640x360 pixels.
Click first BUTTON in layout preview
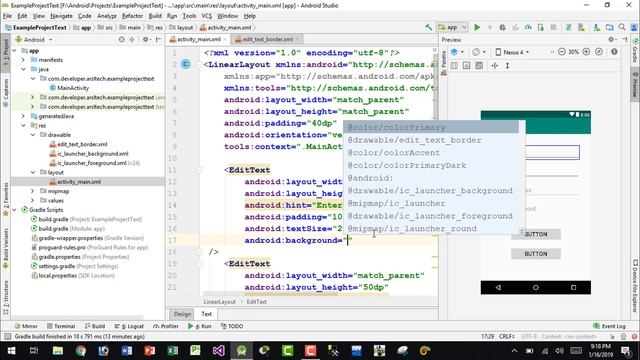click(x=536, y=234)
